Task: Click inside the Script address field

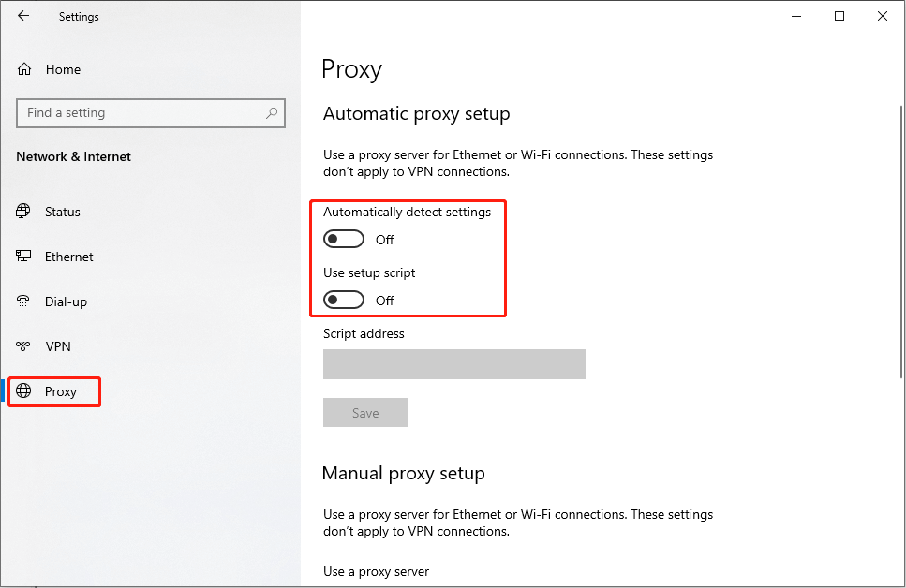Action: [x=453, y=364]
